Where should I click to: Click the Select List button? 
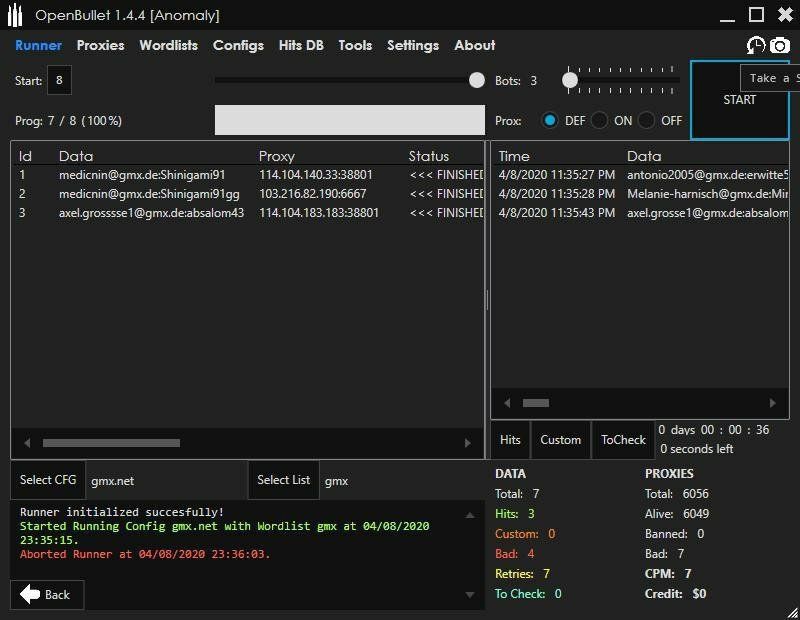(284, 480)
